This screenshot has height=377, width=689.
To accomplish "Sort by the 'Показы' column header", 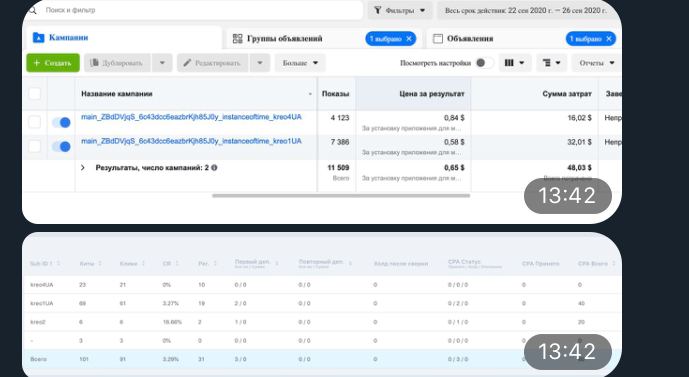I will (335, 94).
